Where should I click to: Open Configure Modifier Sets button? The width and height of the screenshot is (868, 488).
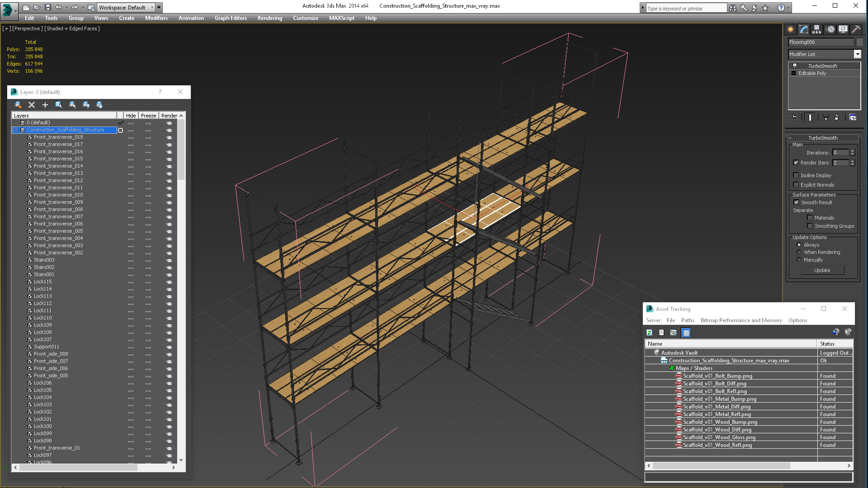click(853, 117)
